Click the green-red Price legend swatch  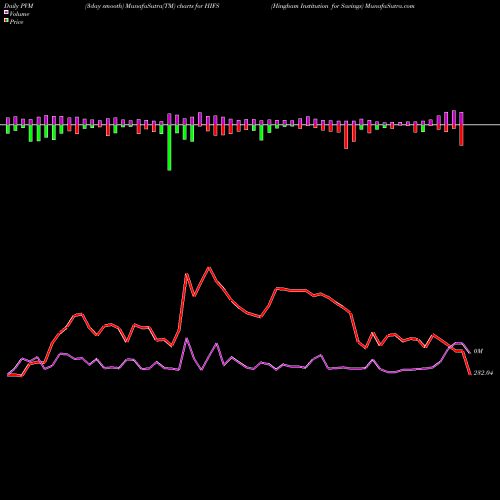[x=6, y=21]
